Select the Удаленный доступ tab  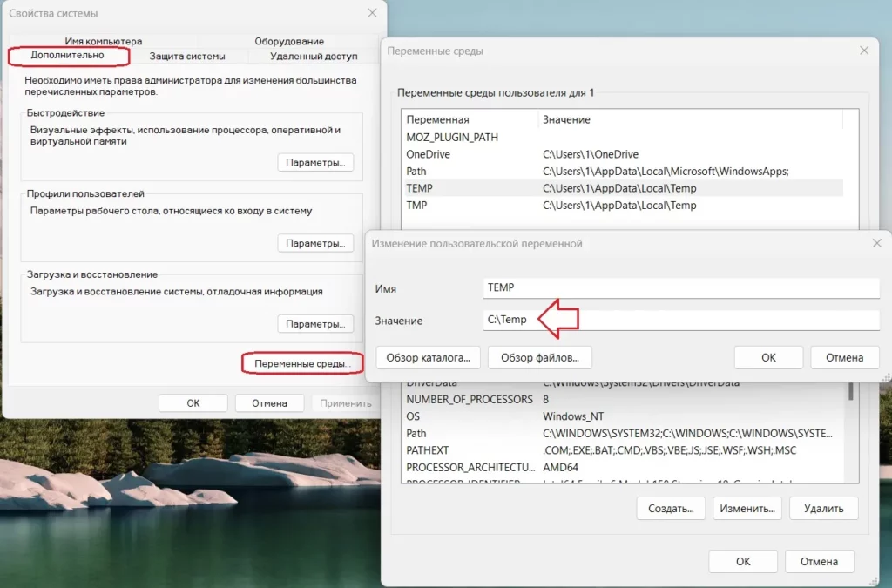click(314, 56)
